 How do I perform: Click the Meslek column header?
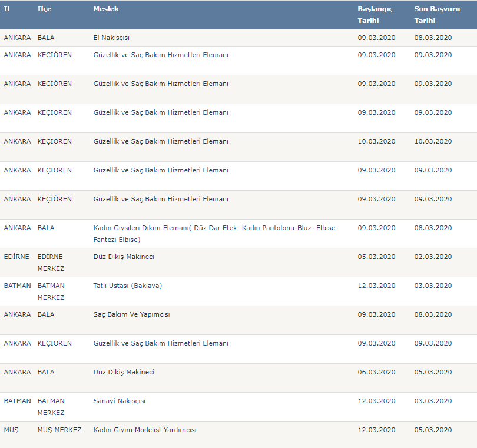105,9
